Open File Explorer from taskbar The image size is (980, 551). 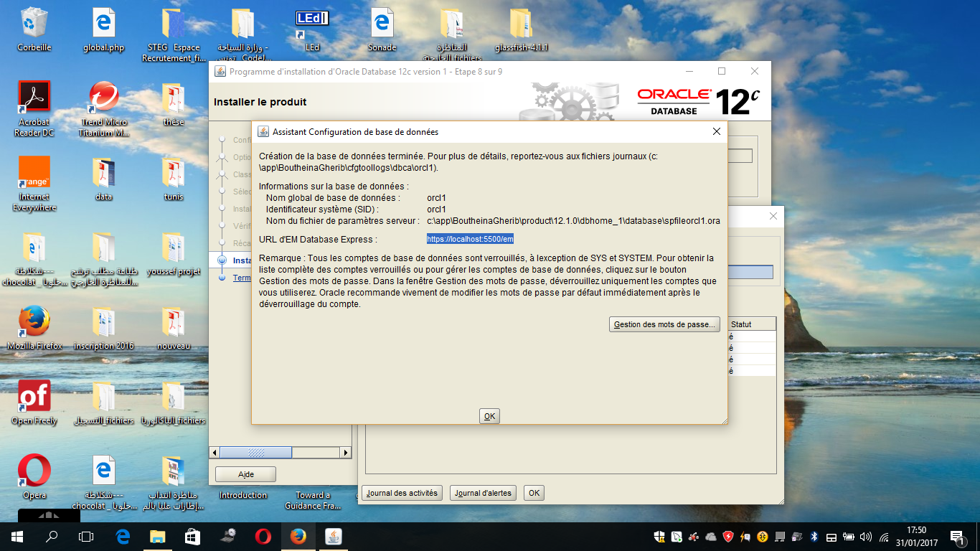158,536
